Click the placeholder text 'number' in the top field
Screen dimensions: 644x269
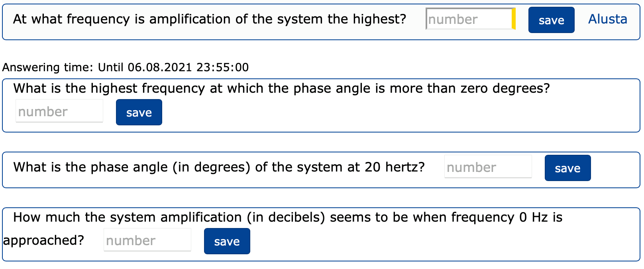click(454, 19)
